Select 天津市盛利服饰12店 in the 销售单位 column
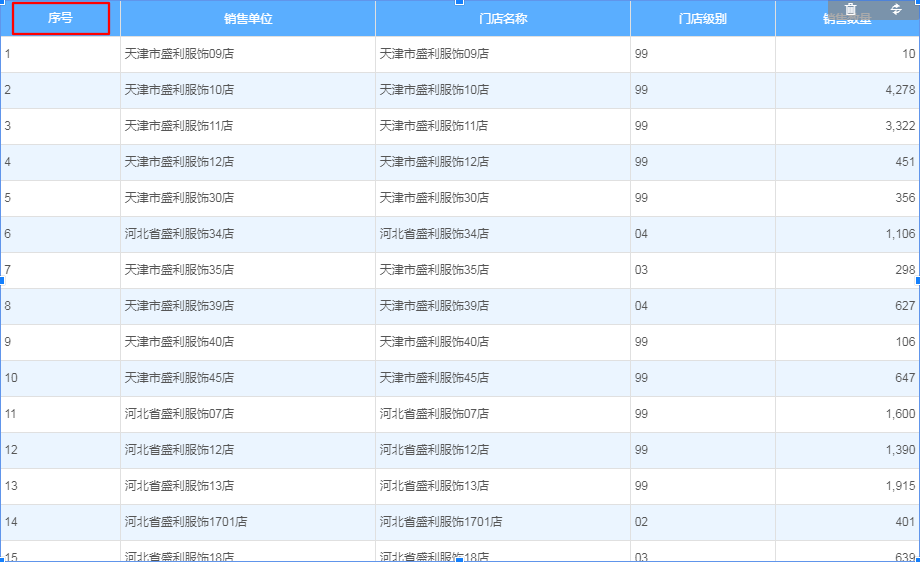This screenshot has height=562, width=920. coord(179,162)
